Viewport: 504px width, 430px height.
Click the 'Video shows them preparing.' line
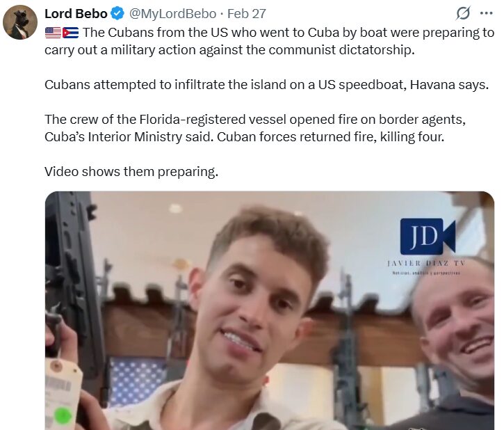(131, 172)
